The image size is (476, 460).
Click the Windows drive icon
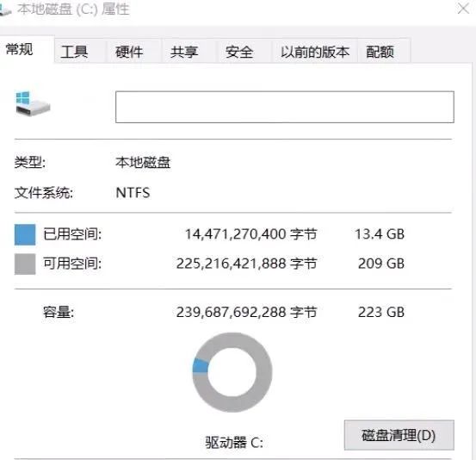(33, 104)
